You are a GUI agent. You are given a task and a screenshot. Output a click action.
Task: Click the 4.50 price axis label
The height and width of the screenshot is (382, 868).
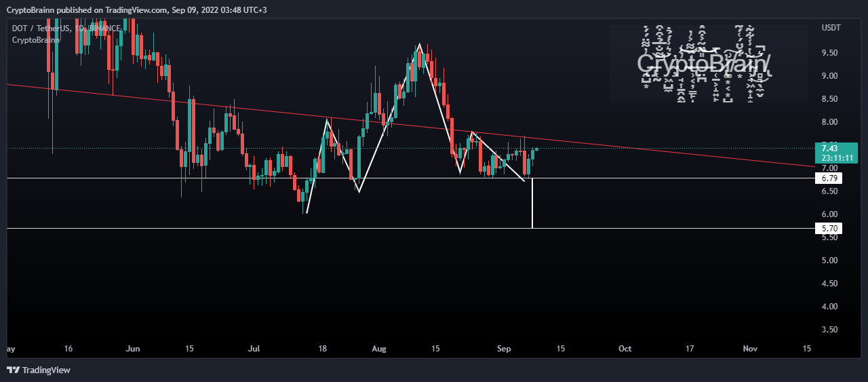(x=829, y=284)
